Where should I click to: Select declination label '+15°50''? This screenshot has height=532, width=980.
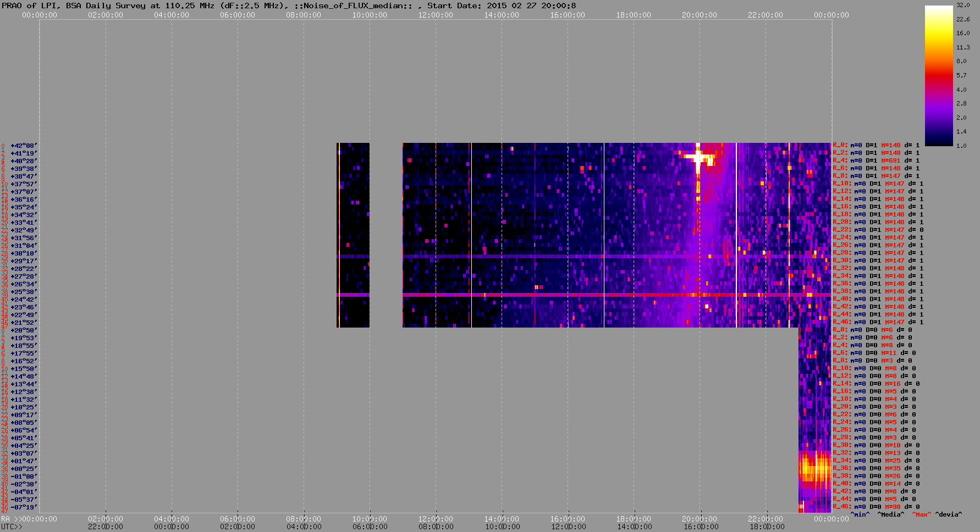tap(24, 369)
